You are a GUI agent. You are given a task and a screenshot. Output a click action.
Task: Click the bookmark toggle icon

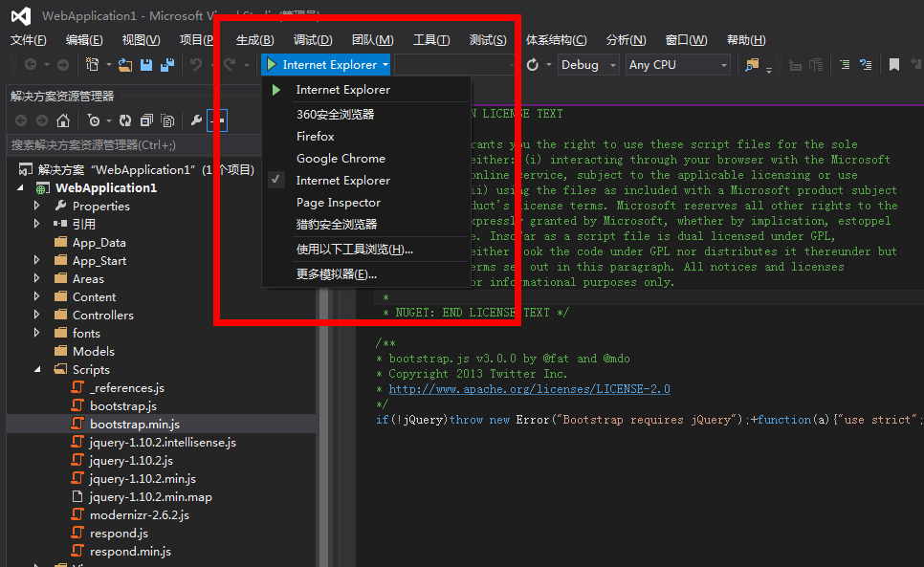(894, 65)
